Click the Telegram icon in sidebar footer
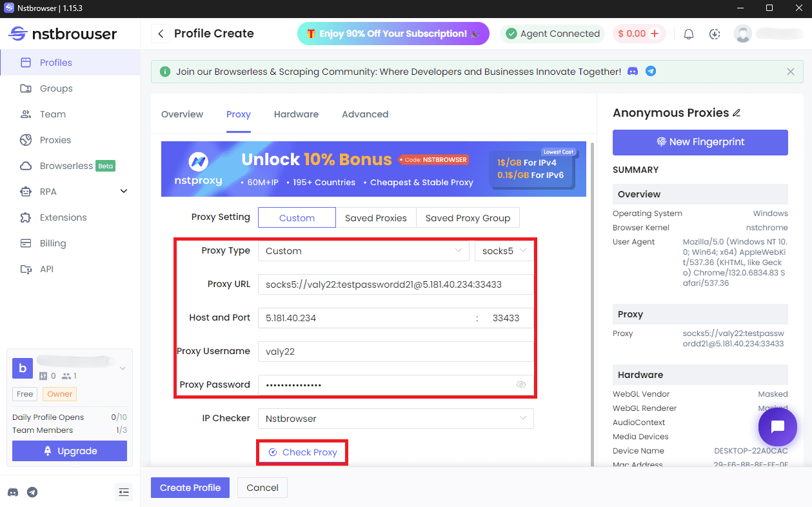Image resolution: width=812 pixels, height=507 pixels. point(32,492)
